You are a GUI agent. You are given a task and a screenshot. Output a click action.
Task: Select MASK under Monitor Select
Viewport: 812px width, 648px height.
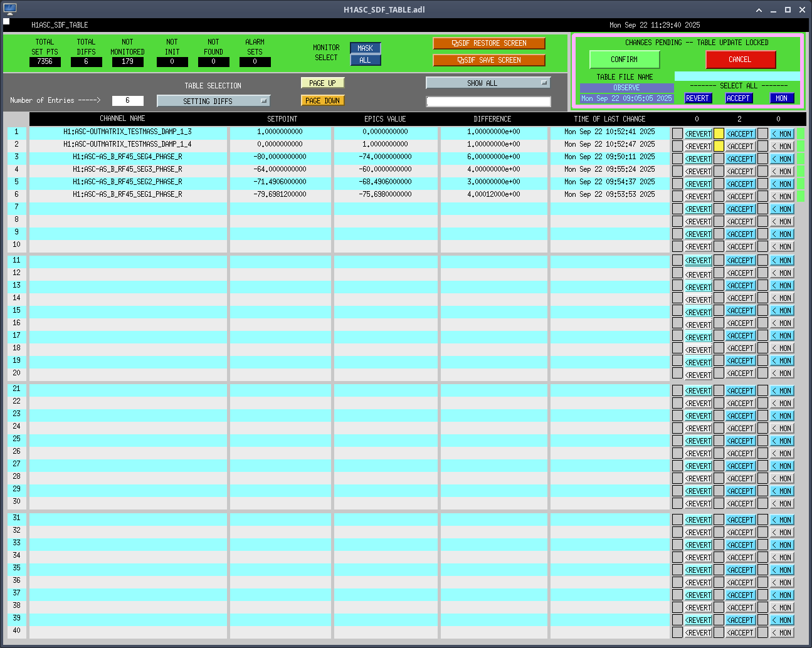tap(365, 48)
